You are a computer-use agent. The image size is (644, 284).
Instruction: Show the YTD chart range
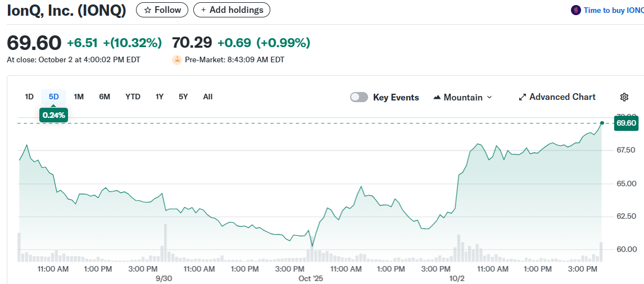point(133,97)
